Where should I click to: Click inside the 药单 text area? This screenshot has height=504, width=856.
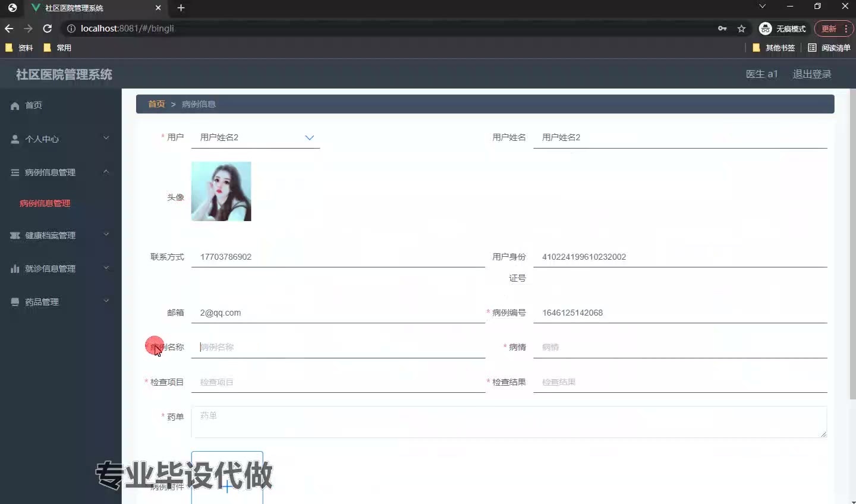[509, 422]
